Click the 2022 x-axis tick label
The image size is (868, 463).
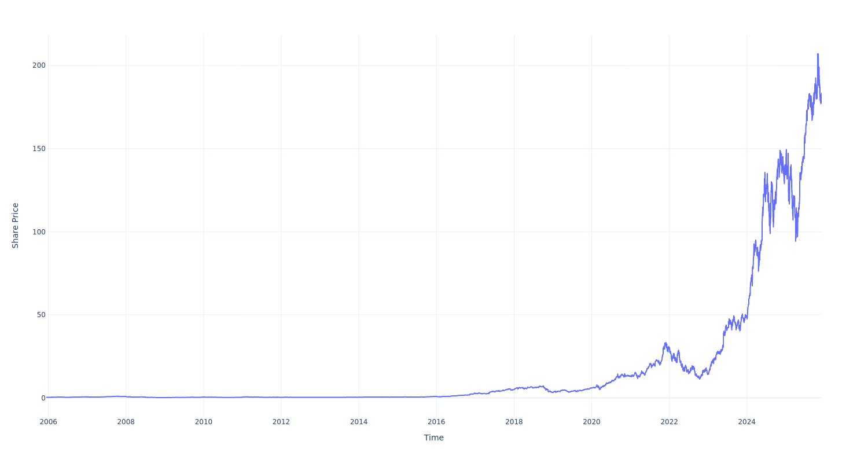pos(669,422)
